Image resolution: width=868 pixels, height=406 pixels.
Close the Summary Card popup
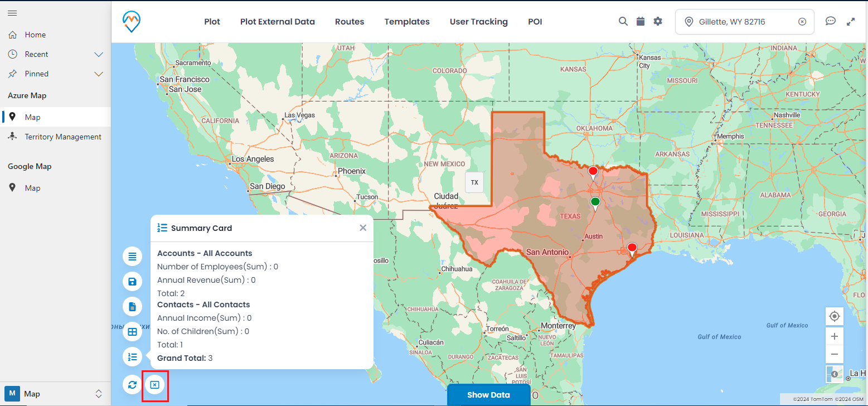click(x=363, y=228)
